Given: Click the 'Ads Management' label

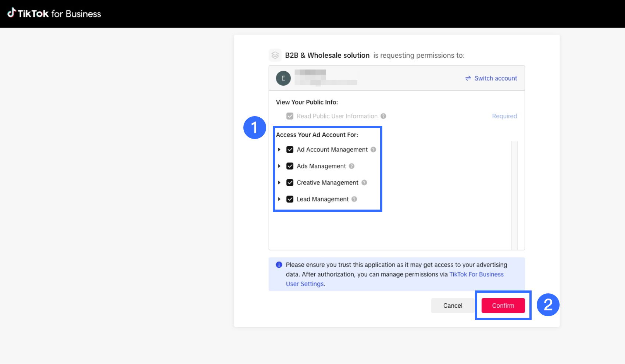Looking at the screenshot, I should [x=321, y=166].
